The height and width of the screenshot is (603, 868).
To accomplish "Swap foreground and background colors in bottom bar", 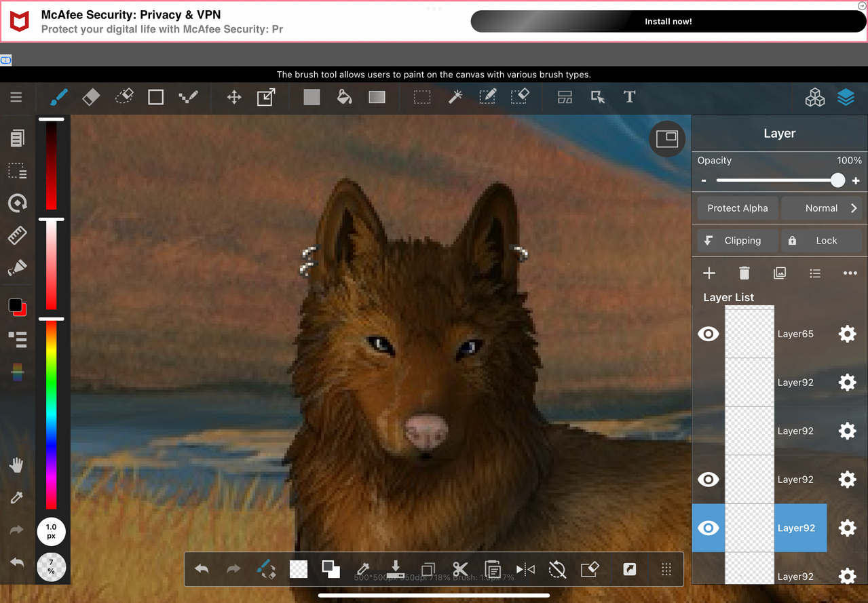I will point(331,569).
